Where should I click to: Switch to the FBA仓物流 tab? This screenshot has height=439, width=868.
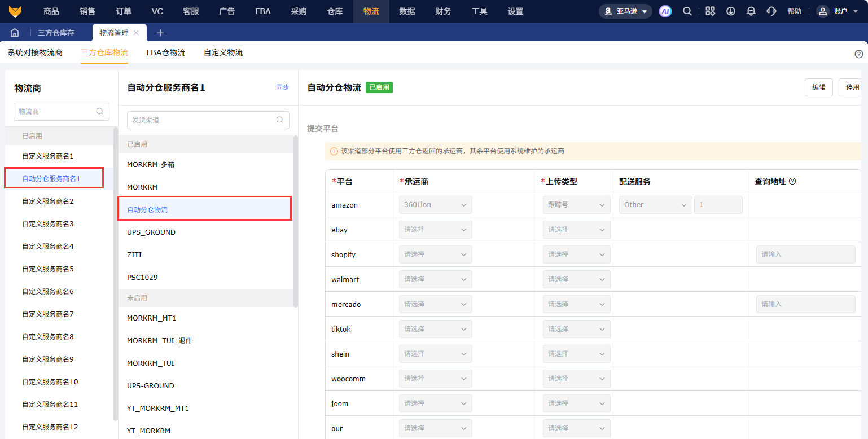165,52
